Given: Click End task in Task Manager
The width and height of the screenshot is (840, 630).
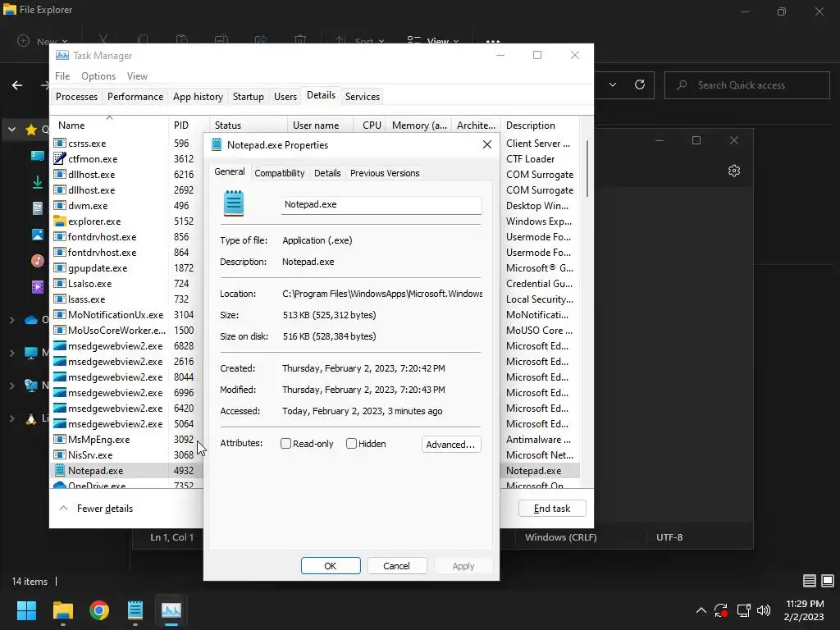Looking at the screenshot, I should click(552, 509).
